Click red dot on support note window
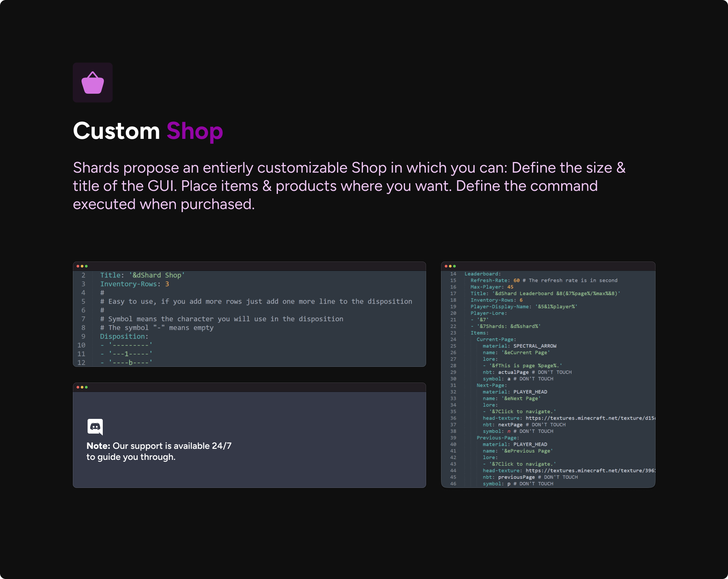728x579 pixels. click(x=78, y=387)
